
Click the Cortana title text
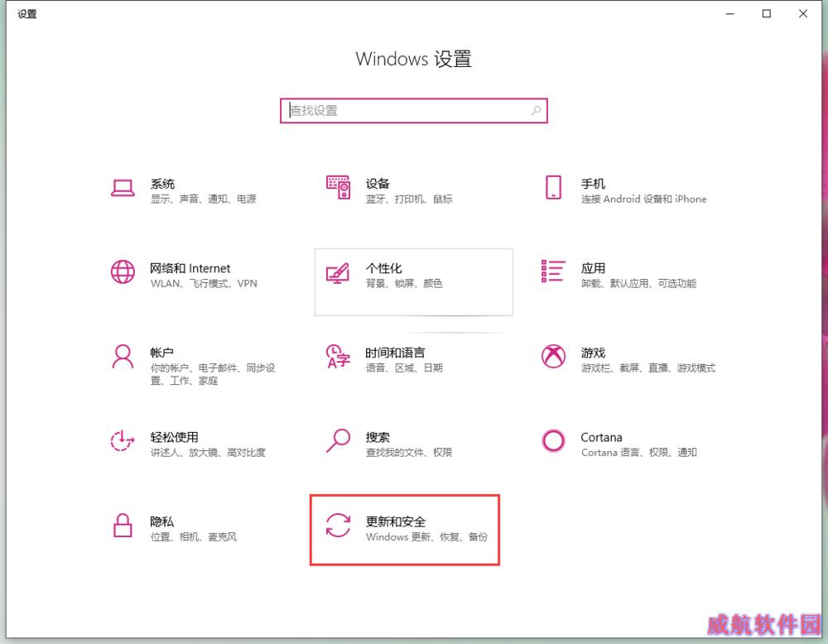[601, 437]
